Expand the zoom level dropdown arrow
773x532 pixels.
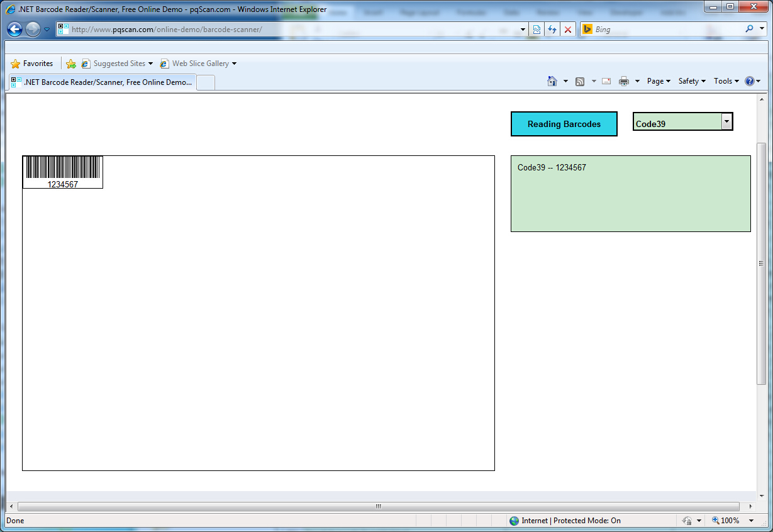coord(751,521)
